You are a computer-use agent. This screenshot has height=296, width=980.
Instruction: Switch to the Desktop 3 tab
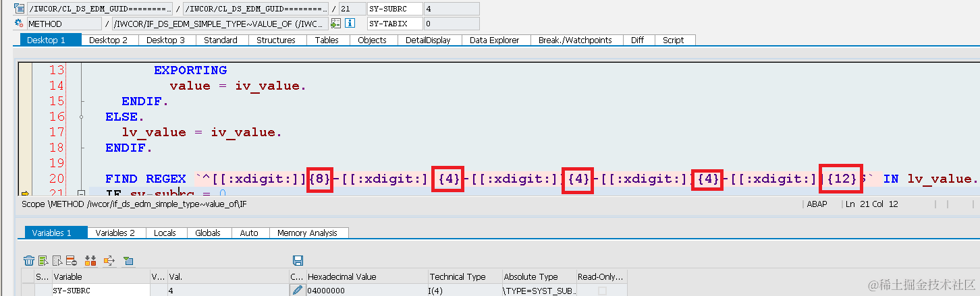(166, 40)
